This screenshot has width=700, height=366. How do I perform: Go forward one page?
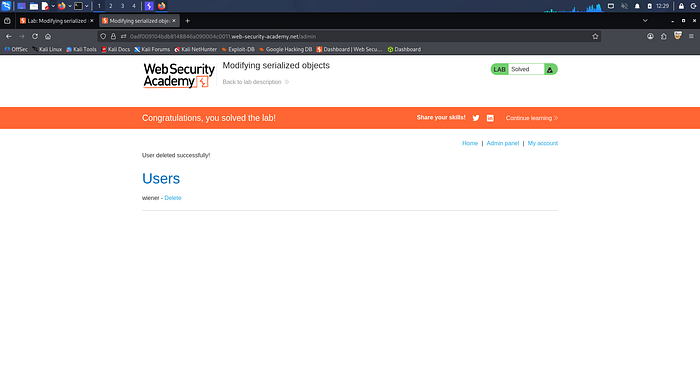click(21, 36)
